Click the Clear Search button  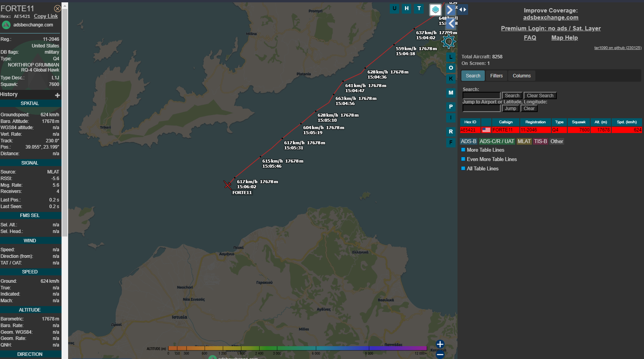click(540, 96)
